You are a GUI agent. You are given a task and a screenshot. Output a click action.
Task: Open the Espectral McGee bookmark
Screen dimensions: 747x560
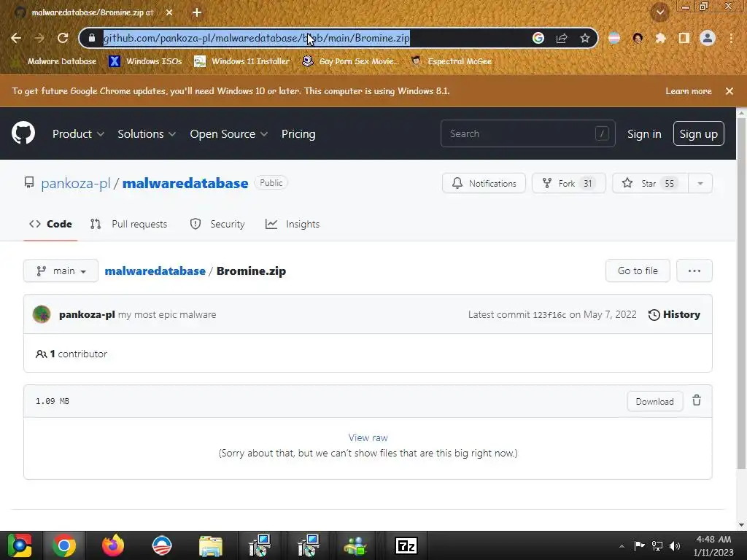pyautogui.click(x=451, y=61)
